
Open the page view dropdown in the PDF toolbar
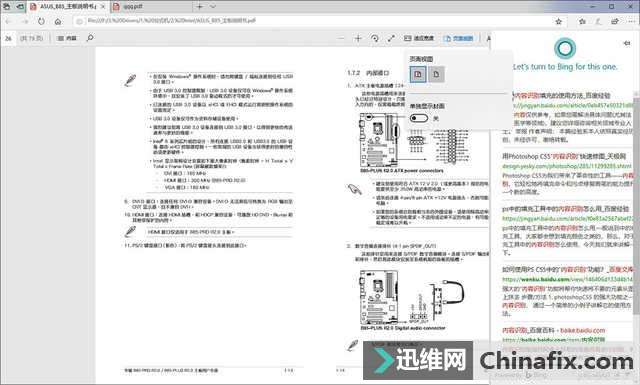click(x=458, y=38)
